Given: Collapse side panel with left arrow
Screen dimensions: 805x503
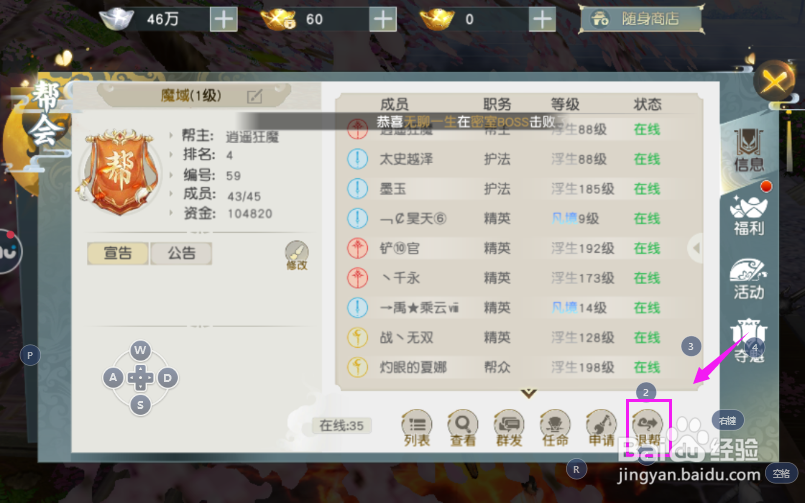Looking at the screenshot, I should [x=696, y=248].
